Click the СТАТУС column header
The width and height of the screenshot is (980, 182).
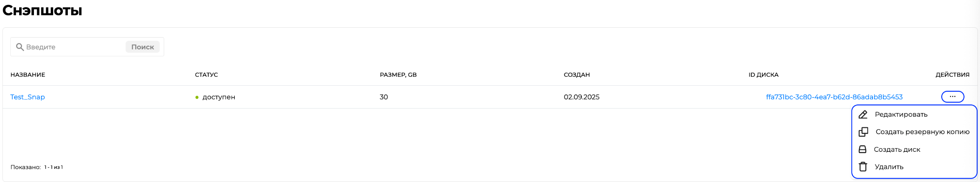206,75
